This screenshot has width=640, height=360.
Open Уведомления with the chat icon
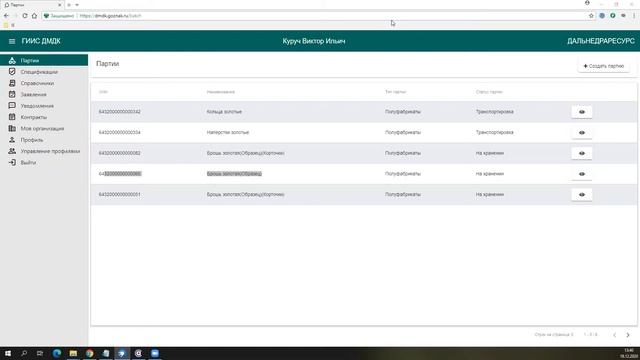pyautogui.click(x=12, y=106)
